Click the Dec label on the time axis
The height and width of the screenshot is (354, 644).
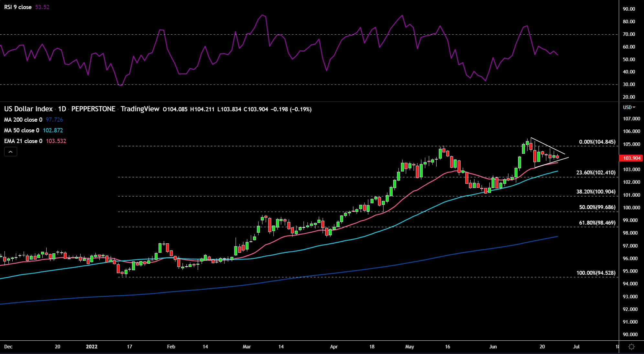(x=8, y=347)
